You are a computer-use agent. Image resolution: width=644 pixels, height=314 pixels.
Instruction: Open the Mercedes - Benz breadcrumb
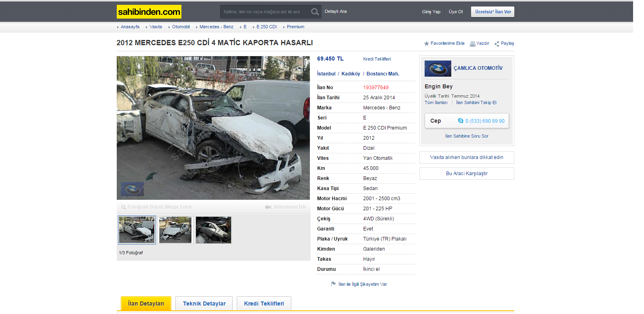(216, 27)
